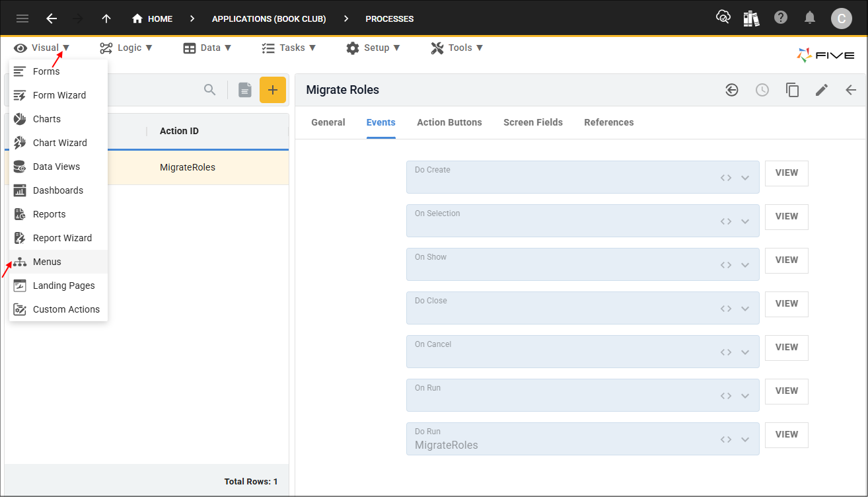Add a new process with plus button
Image resolution: width=868 pixels, height=497 pixels.
tap(273, 90)
